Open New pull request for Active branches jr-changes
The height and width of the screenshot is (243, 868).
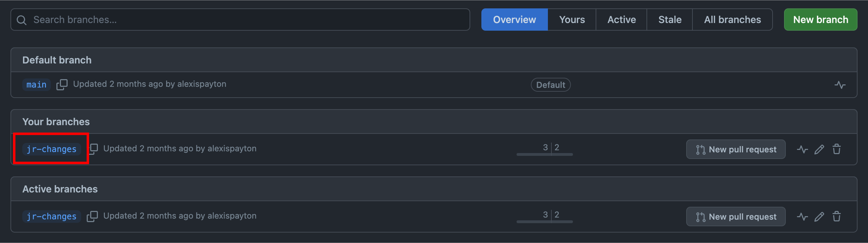[736, 217]
